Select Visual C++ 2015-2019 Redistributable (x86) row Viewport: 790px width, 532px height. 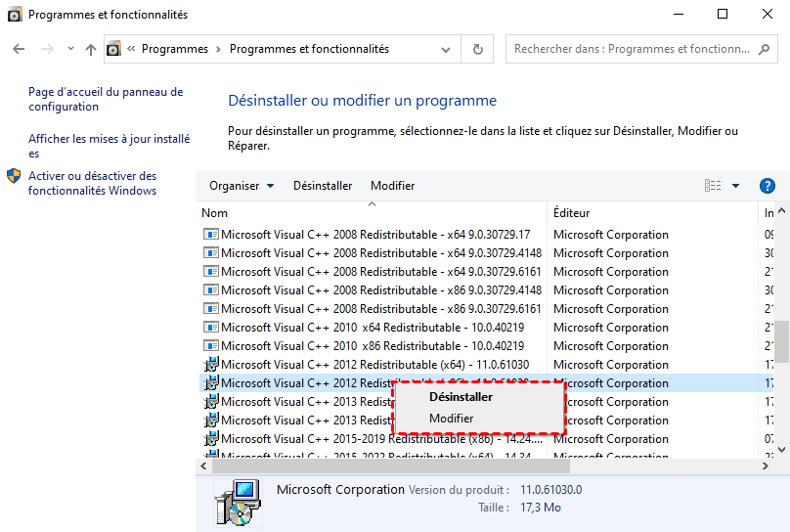pos(487,439)
